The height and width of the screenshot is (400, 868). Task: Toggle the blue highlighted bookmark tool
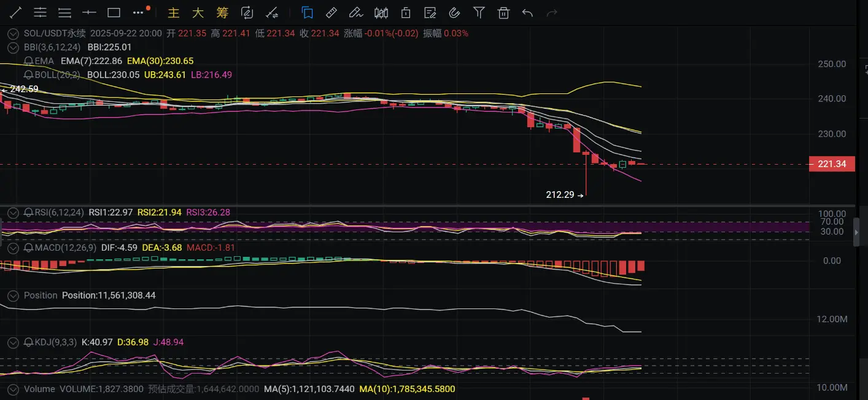pyautogui.click(x=308, y=12)
